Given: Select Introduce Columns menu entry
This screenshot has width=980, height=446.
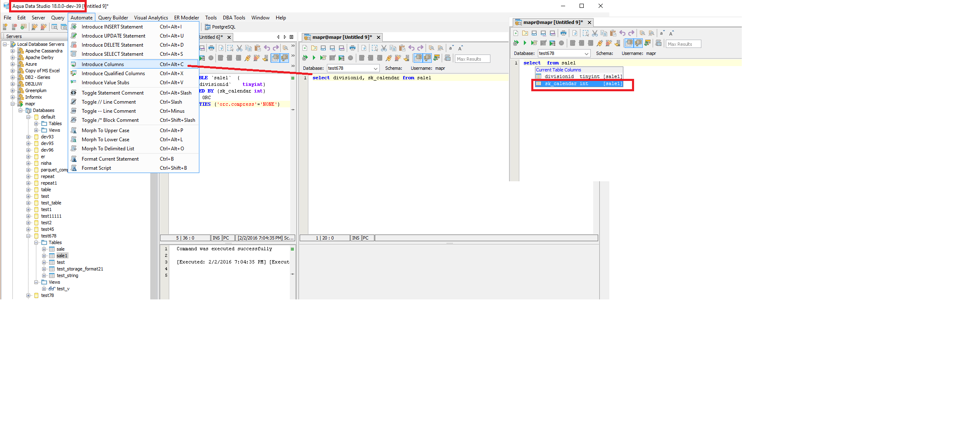Looking at the screenshot, I should click(x=103, y=64).
